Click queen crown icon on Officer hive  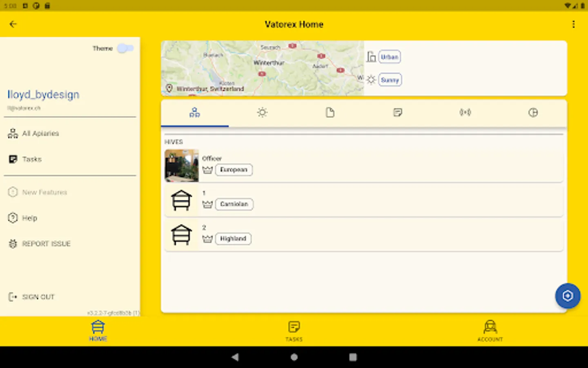pyautogui.click(x=208, y=170)
